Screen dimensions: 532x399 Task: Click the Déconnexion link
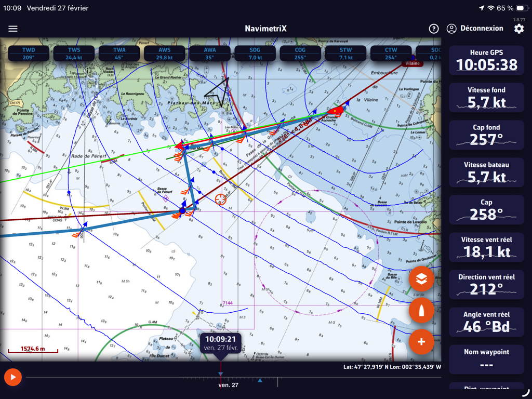coord(475,29)
